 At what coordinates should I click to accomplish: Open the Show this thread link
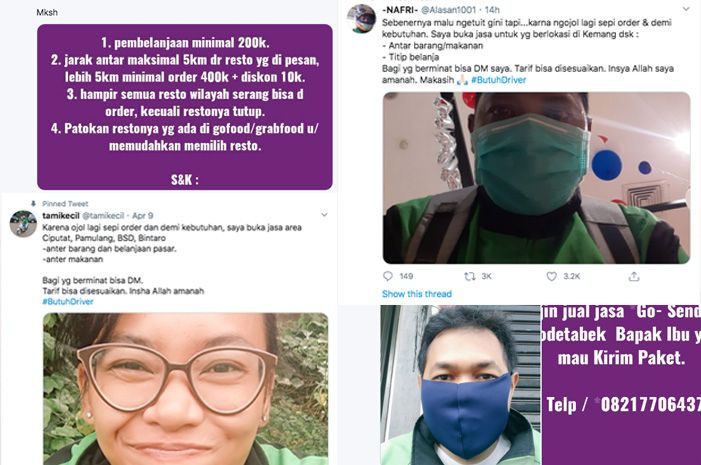pos(417,294)
